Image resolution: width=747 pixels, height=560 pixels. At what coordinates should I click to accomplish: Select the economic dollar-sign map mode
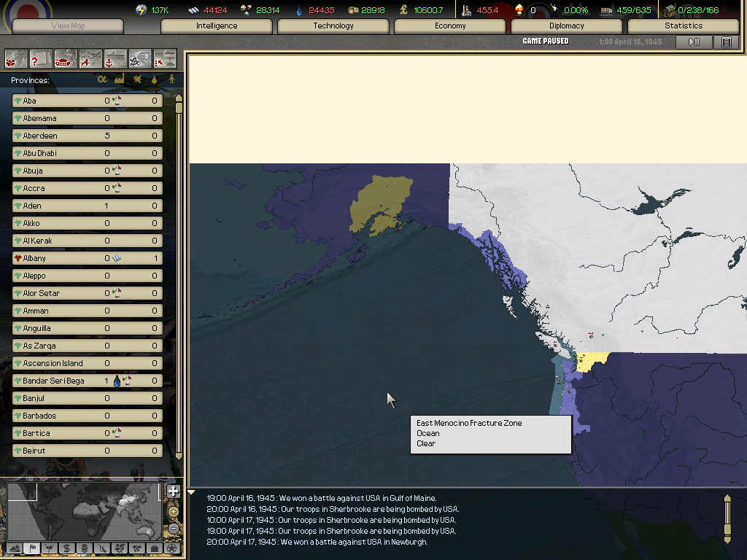pyautogui.click(x=66, y=548)
